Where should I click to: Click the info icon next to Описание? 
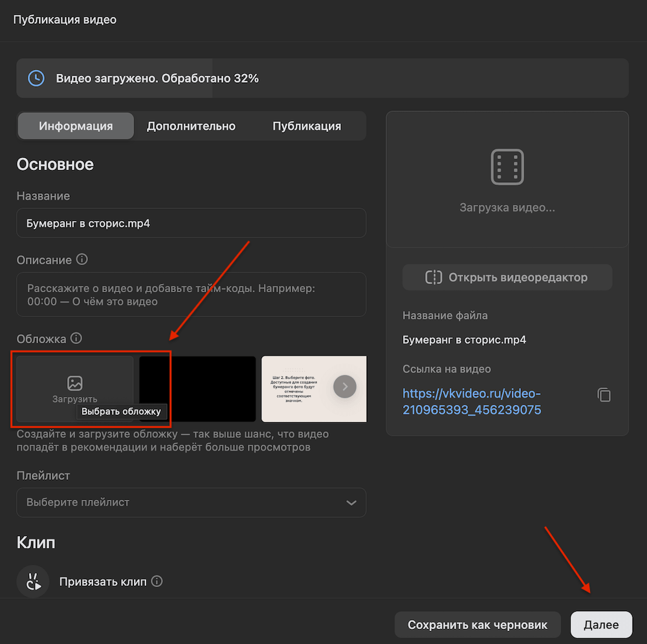click(82, 259)
